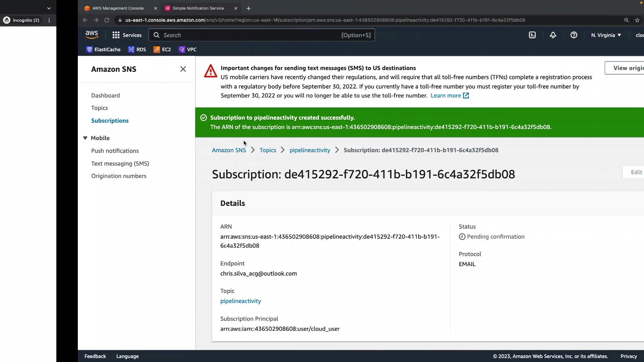The height and width of the screenshot is (362, 644).
Task: Open AWS CloudShell icon in top bar
Action: (x=532, y=35)
